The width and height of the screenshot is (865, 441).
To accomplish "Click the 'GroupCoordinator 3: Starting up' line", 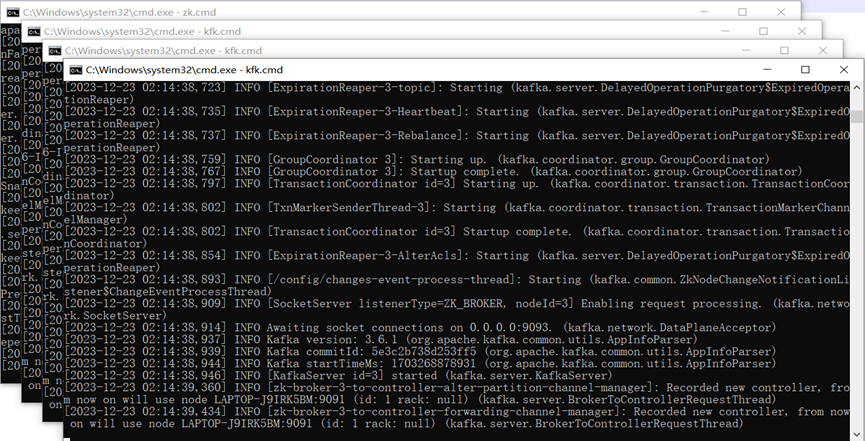I will (417, 160).
